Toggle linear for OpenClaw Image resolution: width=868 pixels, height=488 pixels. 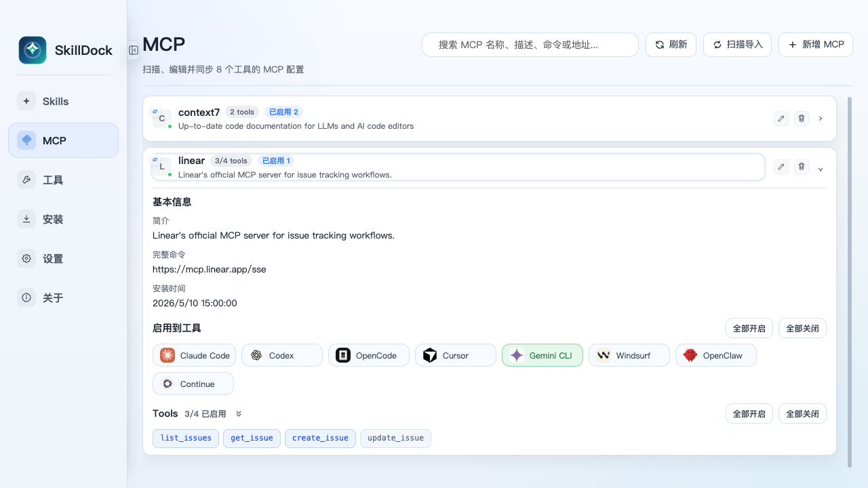[716, 355]
